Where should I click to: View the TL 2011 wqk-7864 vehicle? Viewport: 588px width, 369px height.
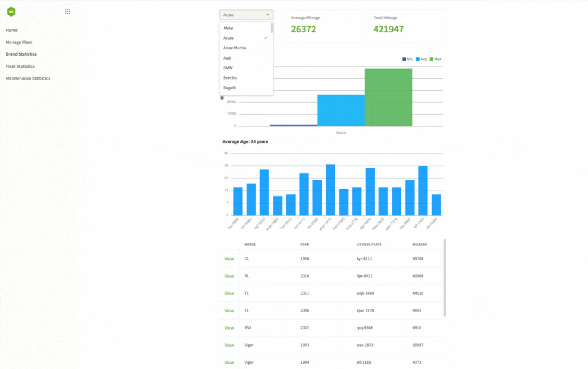pos(229,294)
